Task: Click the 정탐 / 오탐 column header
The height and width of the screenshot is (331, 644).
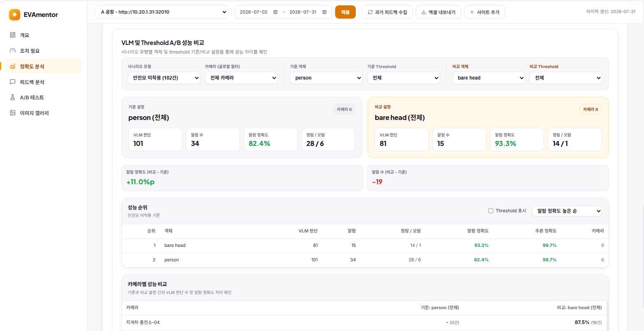Action: 411,231
